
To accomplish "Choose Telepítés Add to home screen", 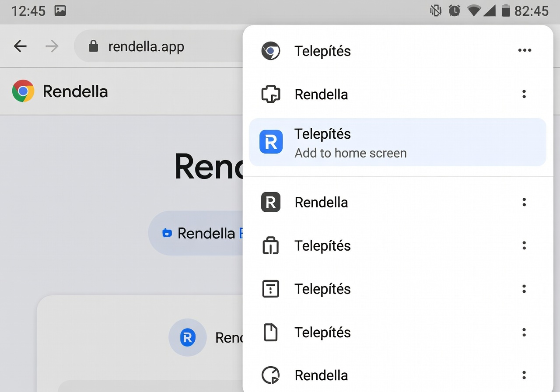I will (398, 142).
